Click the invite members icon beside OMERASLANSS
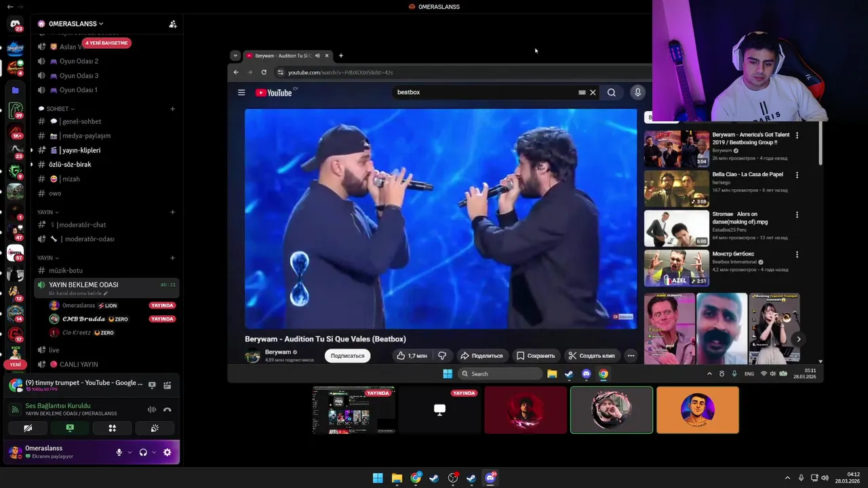Screen dimensions: 868x488 pyautogui.click(x=173, y=24)
